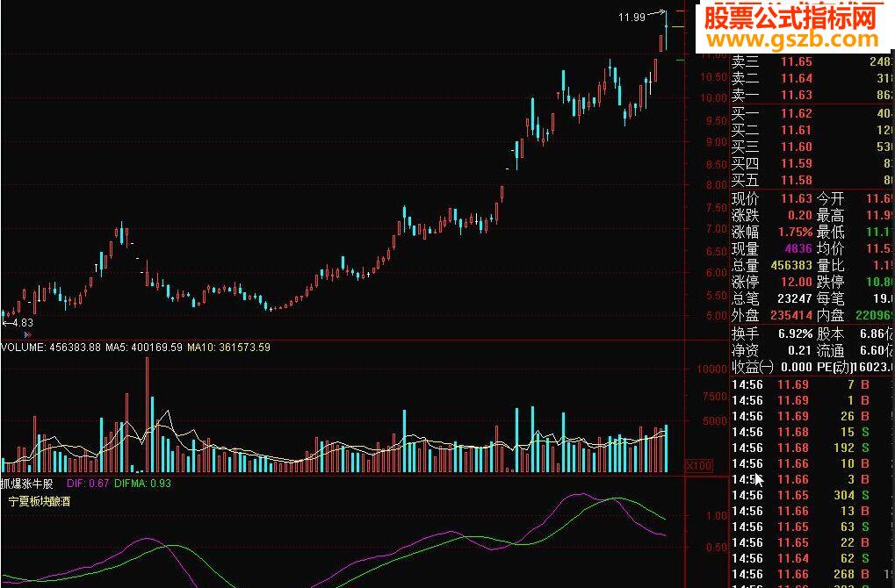
Task: Click the 1.00 indicator axis label
Action: pyautogui.click(x=717, y=515)
